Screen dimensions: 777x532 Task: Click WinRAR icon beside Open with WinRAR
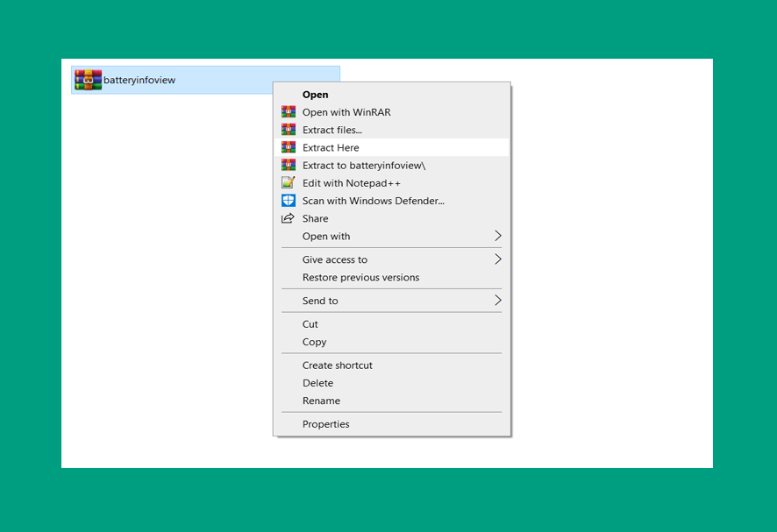(x=289, y=112)
